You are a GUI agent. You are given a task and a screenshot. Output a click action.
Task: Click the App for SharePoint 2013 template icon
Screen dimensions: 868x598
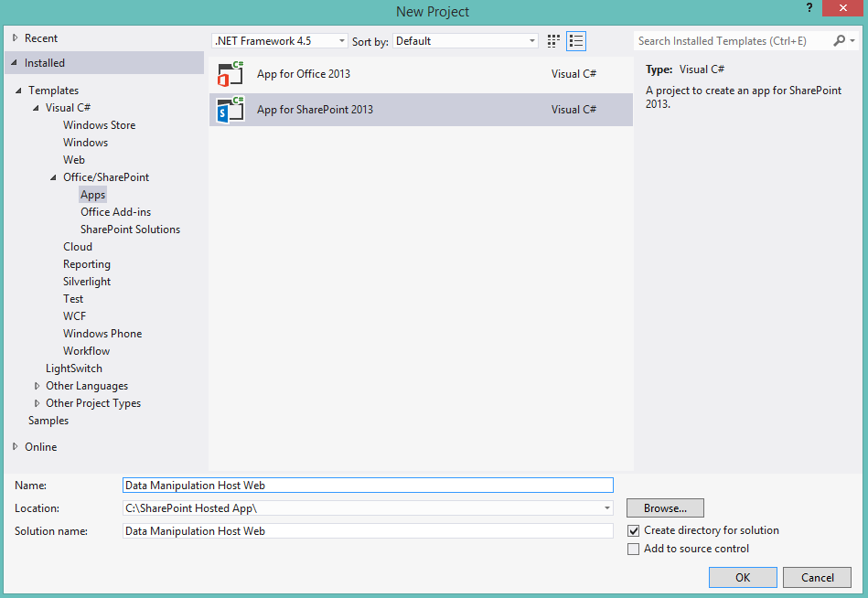click(230, 110)
